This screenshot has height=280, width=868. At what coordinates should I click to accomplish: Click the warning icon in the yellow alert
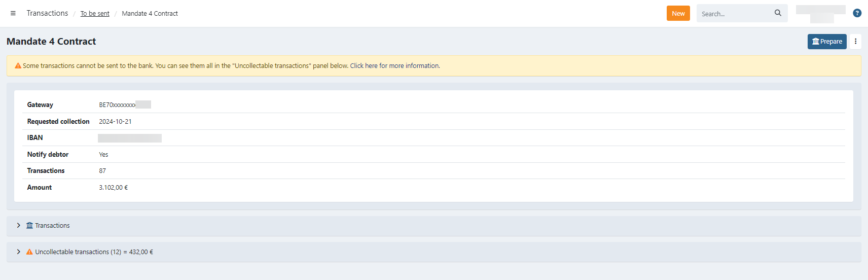[x=18, y=66]
